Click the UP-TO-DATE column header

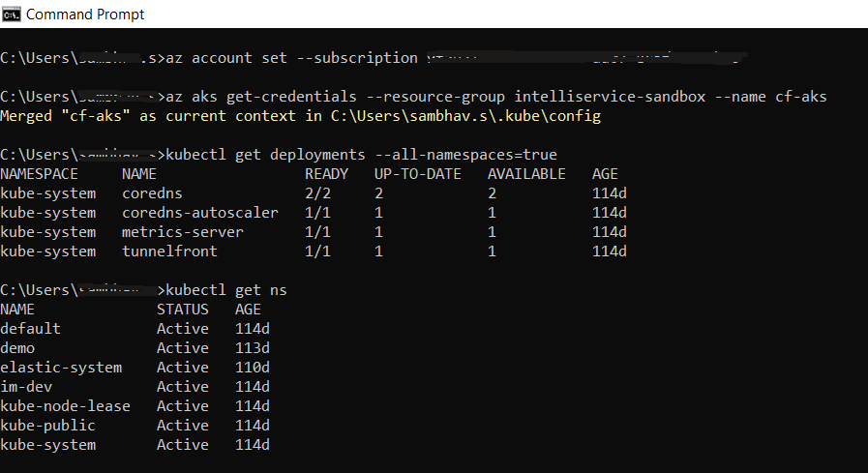[418, 174]
